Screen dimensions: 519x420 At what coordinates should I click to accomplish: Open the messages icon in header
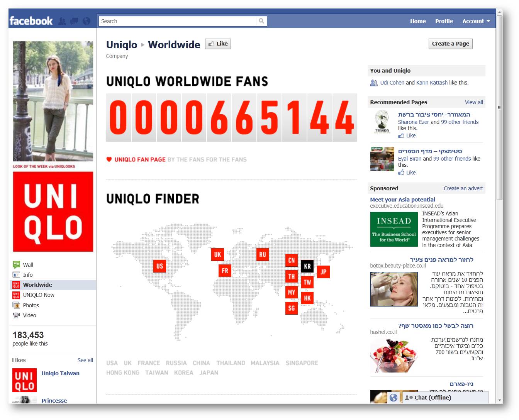[74, 21]
